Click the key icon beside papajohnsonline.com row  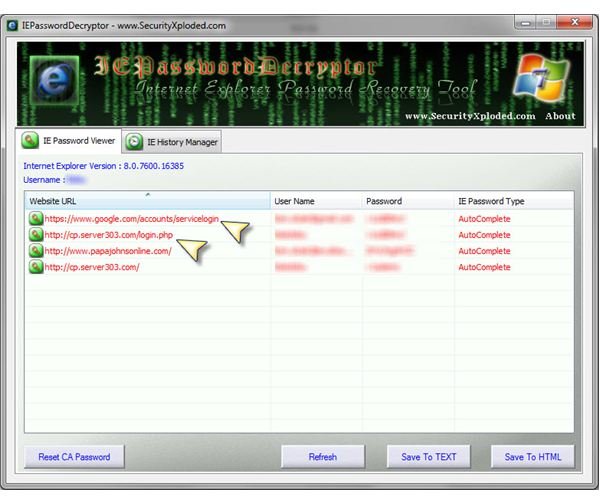pyautogui.click(x=36, y=251)
